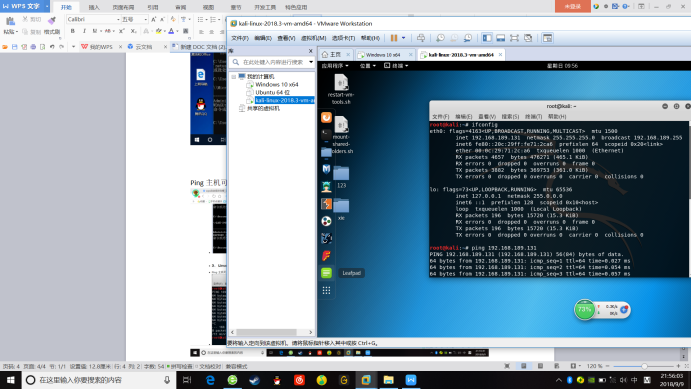Image resolution: width=692 pixels, height=389 pixels.
Task: Switch to the 我的WPS document tab
Action: click(101, 46)
